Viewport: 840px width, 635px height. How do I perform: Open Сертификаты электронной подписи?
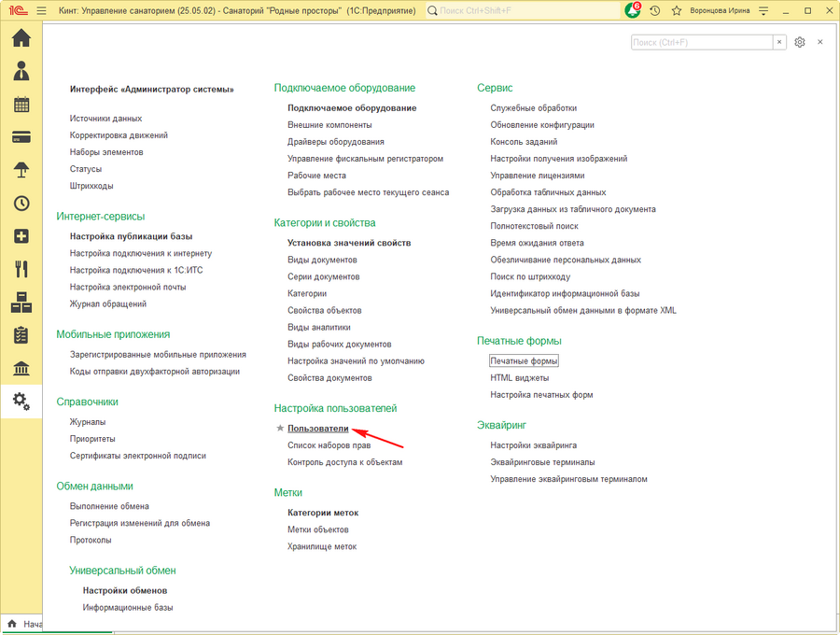click(x=138, y=456)
